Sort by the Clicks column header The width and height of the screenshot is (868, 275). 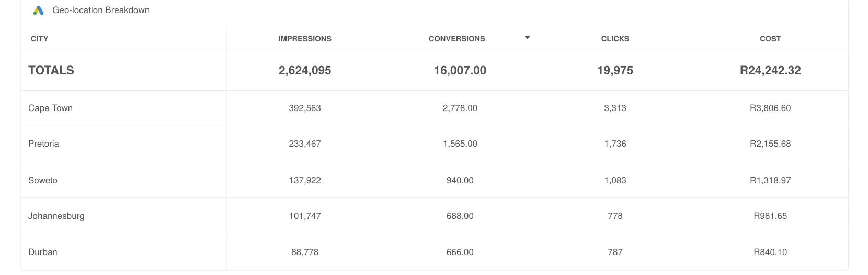(x=615, y=39)
